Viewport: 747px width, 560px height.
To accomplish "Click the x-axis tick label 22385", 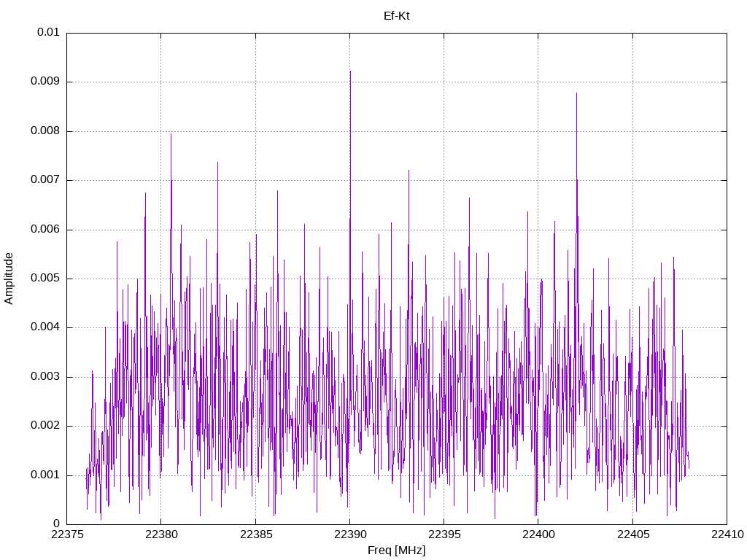I will point(255,534).
